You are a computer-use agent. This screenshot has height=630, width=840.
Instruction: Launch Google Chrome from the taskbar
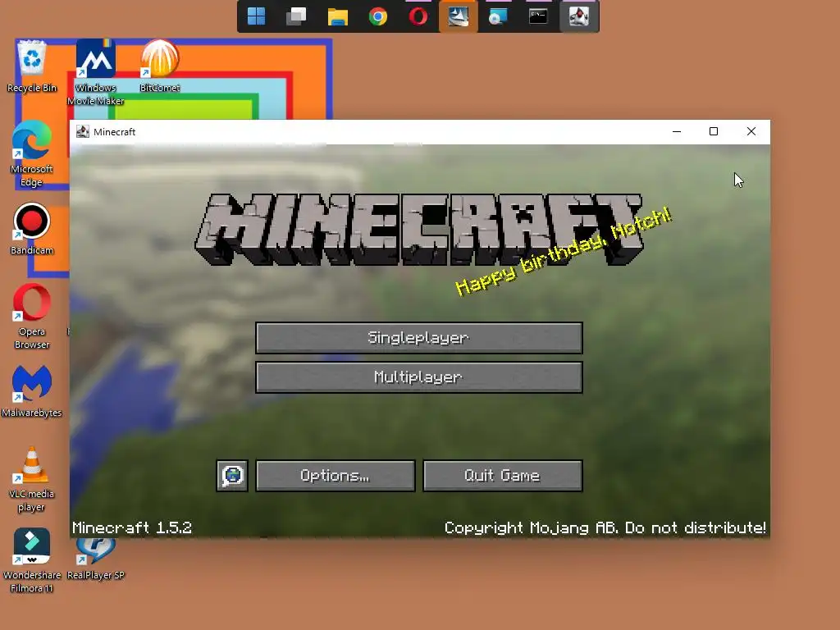click(377, 16)
